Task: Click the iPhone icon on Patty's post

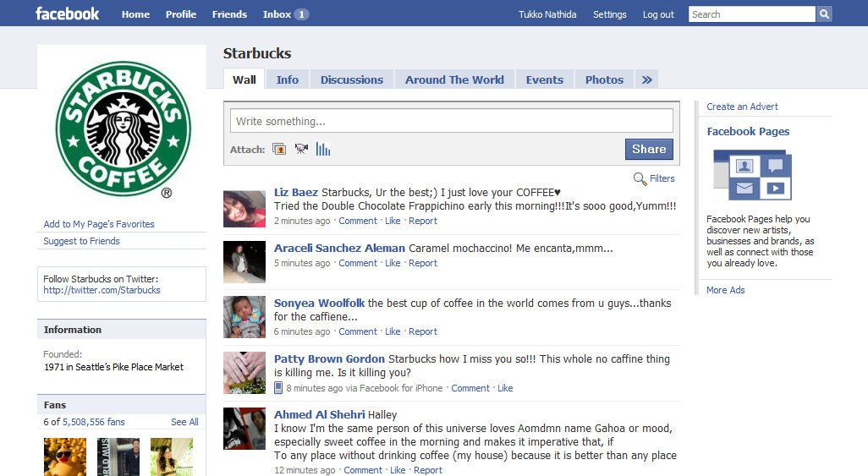Action: pos(278,387)
